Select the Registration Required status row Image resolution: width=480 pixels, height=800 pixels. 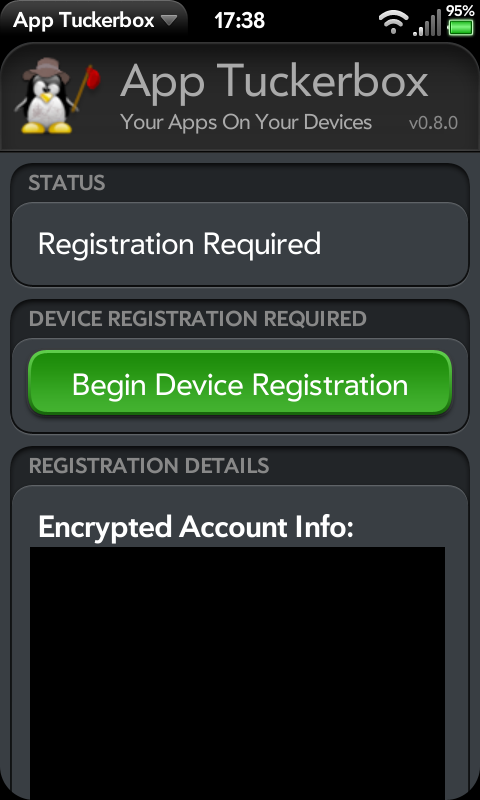tap(240, 244)
